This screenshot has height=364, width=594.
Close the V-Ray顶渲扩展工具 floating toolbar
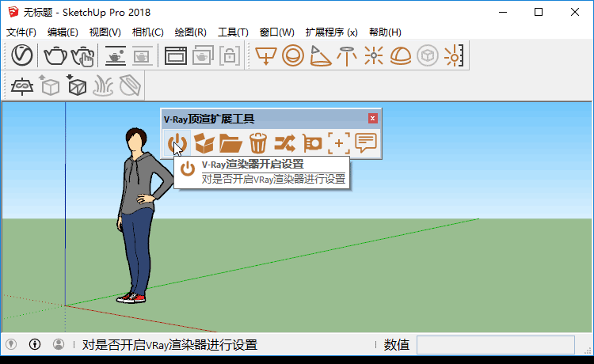(x=372, y=119)
